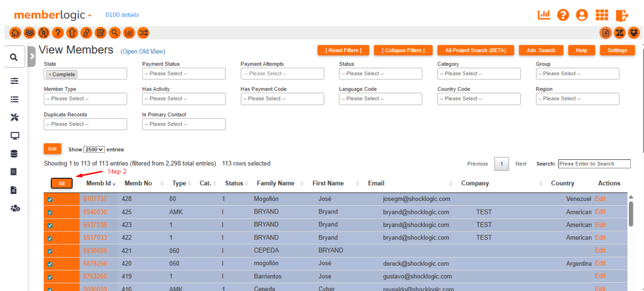The width and height of the screenshot is (644, 291).
Task: Open the Dropbox integration icon
Action: 634,33
